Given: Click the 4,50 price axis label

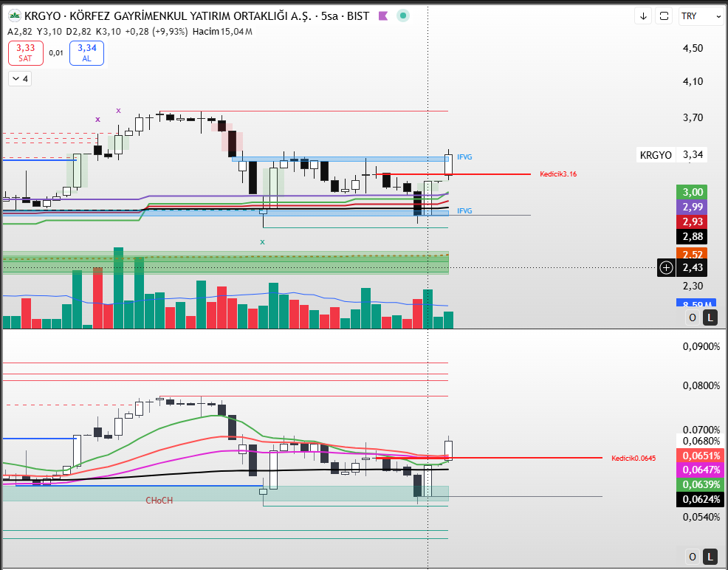Looking at the screenshot, I should tap(693, 48).
